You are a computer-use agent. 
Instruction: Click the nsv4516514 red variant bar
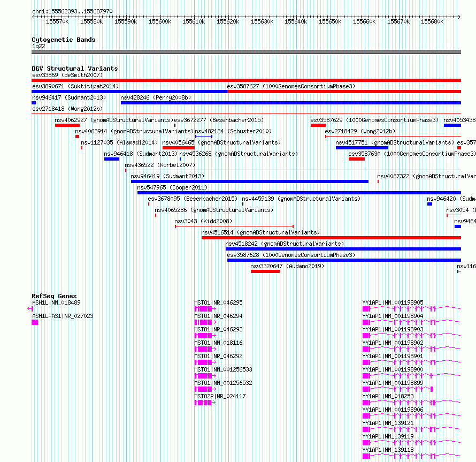331,238
